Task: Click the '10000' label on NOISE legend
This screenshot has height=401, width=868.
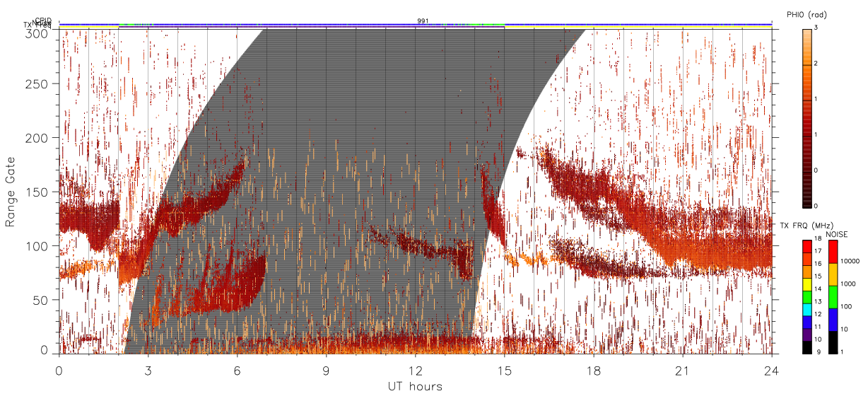Action: click(850, 262)
